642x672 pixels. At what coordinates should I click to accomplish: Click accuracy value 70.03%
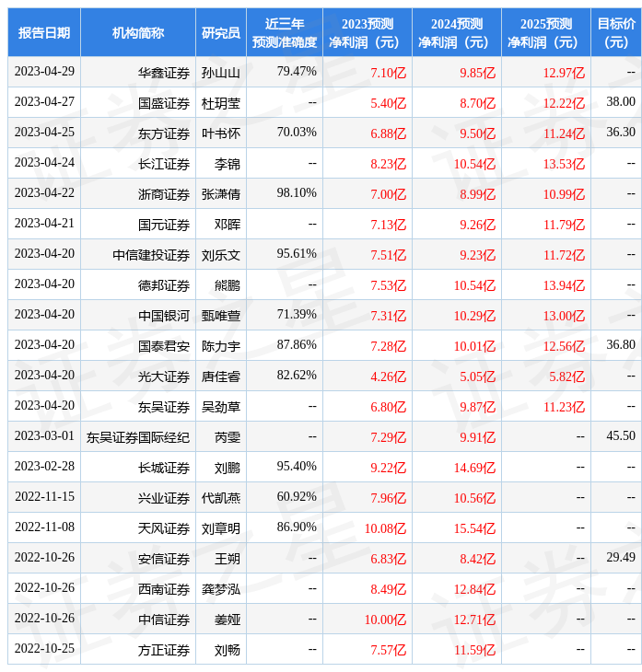(x=297, y=132)
